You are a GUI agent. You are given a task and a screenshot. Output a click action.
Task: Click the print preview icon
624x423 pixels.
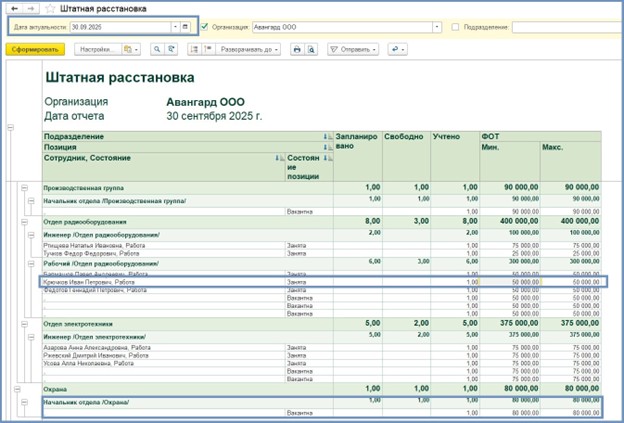(314, 48)
